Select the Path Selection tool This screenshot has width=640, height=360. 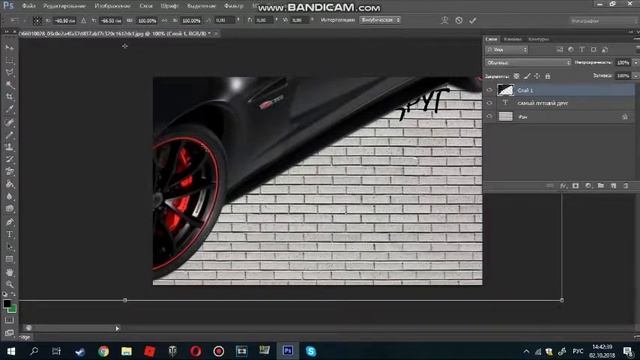pyautogui.click(x=9, y=247)
